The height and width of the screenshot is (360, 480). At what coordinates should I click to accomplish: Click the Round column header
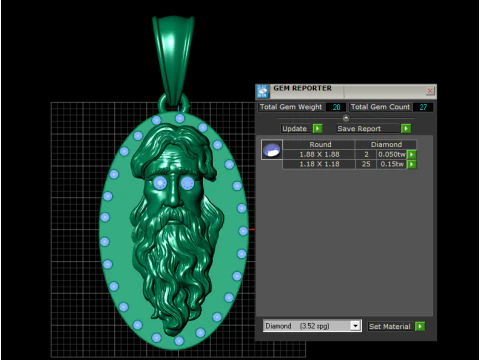tap(320, 145)
